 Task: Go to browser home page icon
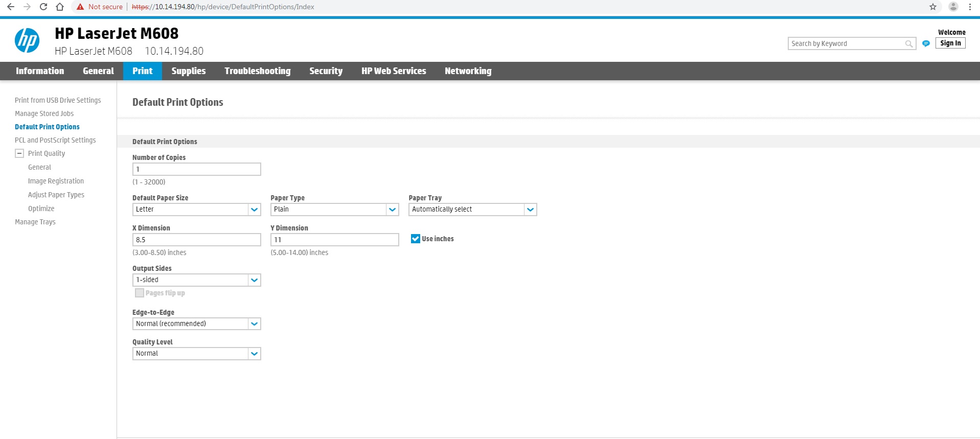[60, 7]
